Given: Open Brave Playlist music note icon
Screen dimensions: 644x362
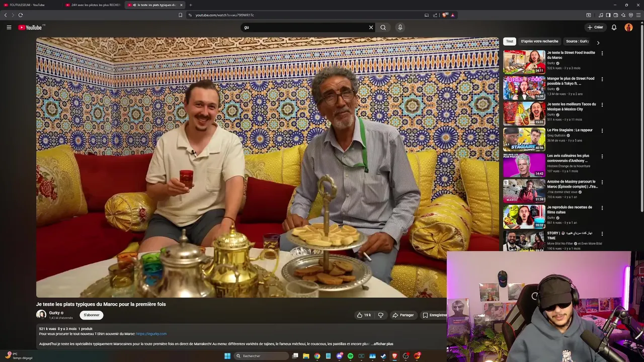Looking at the screenshot, I should [x=601, y=15].
